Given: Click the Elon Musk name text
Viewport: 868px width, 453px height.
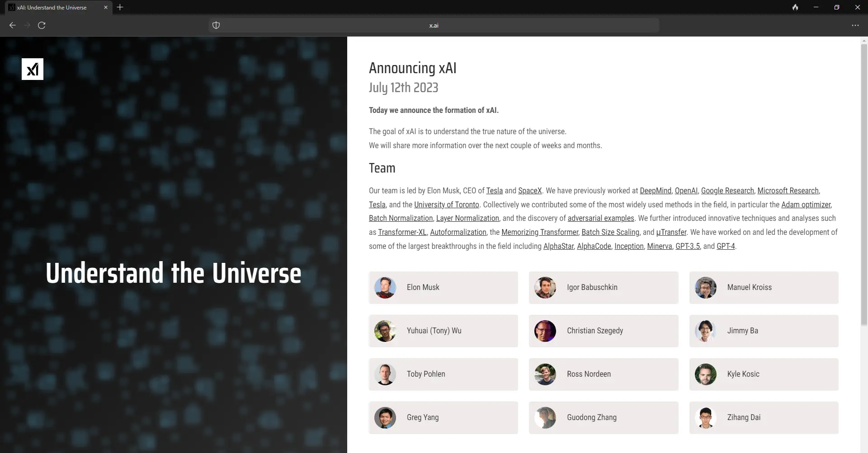Looking at the screenshot, I should click(423, 287).
